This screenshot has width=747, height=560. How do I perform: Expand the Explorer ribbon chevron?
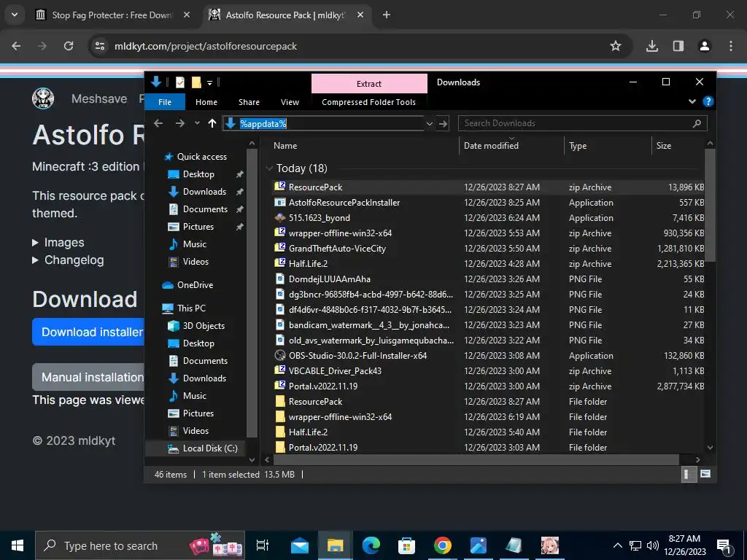[x=692, y=101]
